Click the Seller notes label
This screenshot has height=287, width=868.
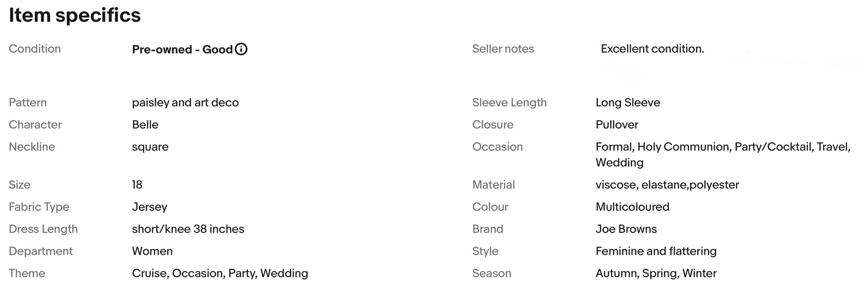pos(503,49)
